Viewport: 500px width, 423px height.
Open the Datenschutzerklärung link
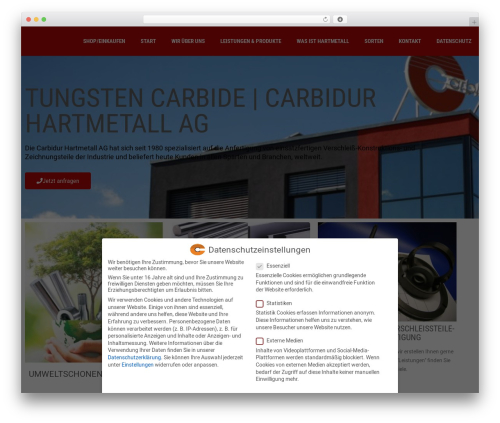click(x=134, y=357)
